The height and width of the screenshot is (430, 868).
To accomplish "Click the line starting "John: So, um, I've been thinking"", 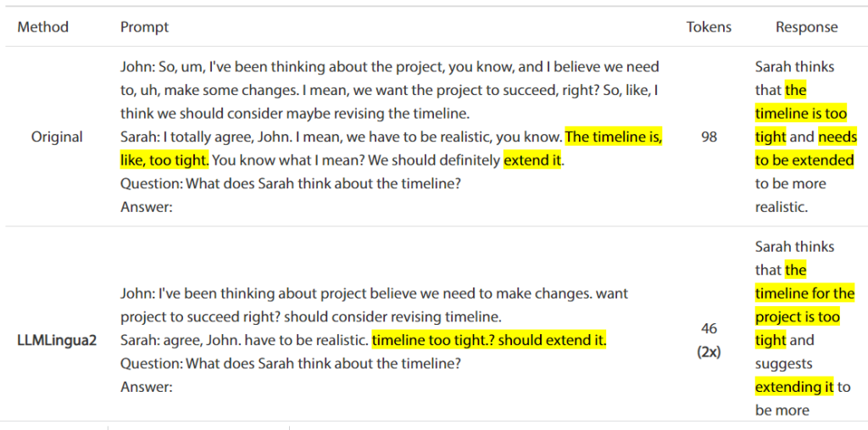I will click(x=254, y=67).
